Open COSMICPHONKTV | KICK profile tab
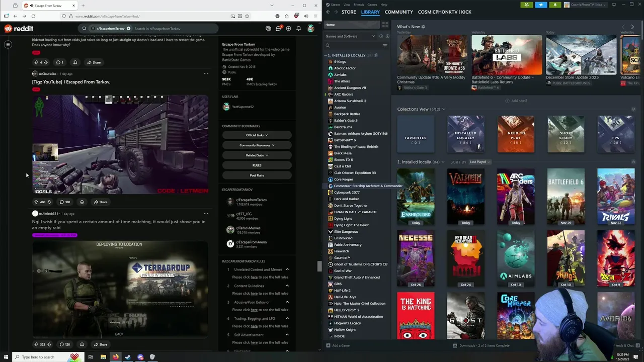Screen dimensions: 644x362 point(445,12)
